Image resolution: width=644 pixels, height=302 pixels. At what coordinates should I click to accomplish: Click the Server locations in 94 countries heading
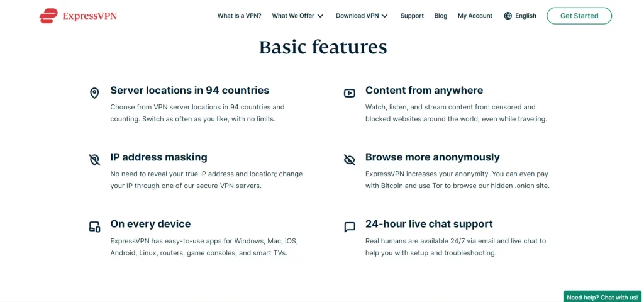click(x=190, y=91)
